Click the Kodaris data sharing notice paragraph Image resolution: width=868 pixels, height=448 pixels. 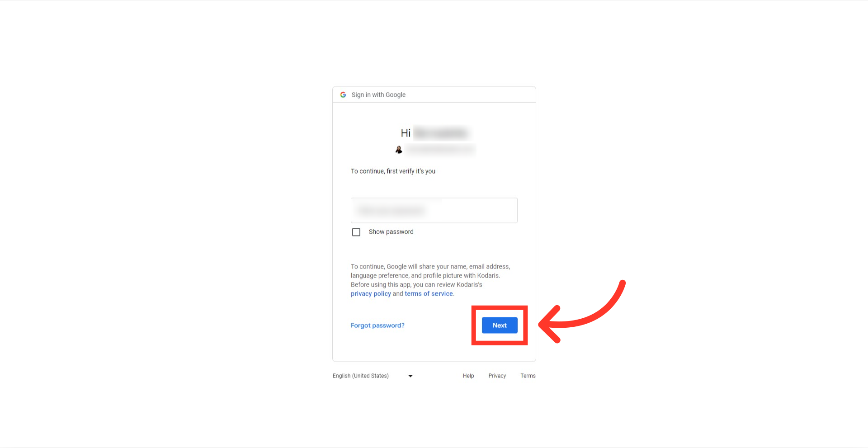[x=430, y=280]
